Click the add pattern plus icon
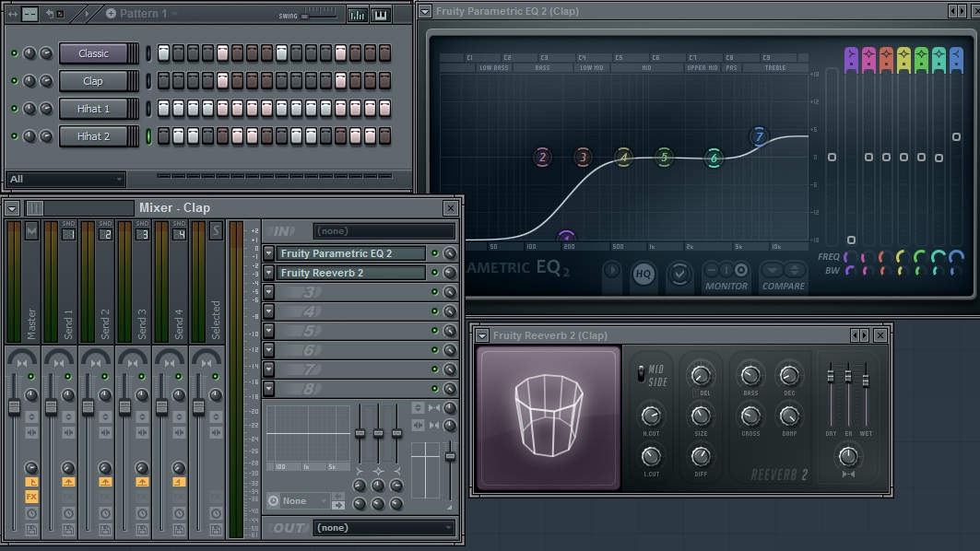The width and height of the screenshot is (980, 551). pos(112,14)
